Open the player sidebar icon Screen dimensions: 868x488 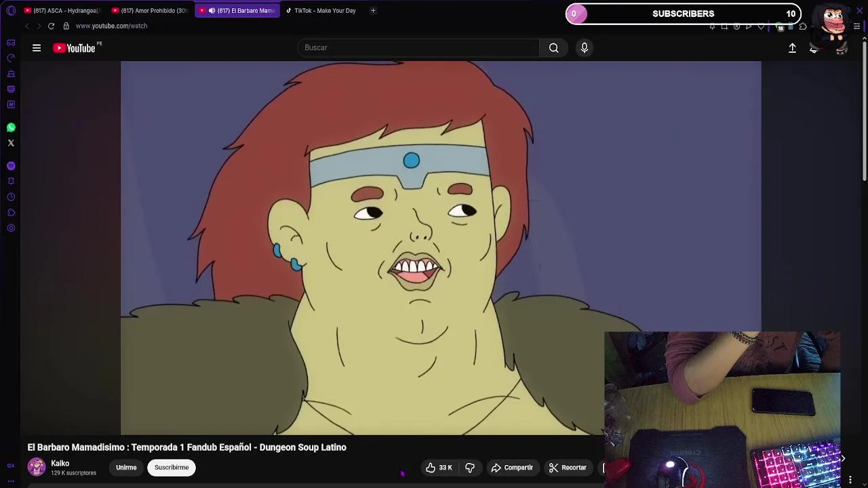[11, 166]
